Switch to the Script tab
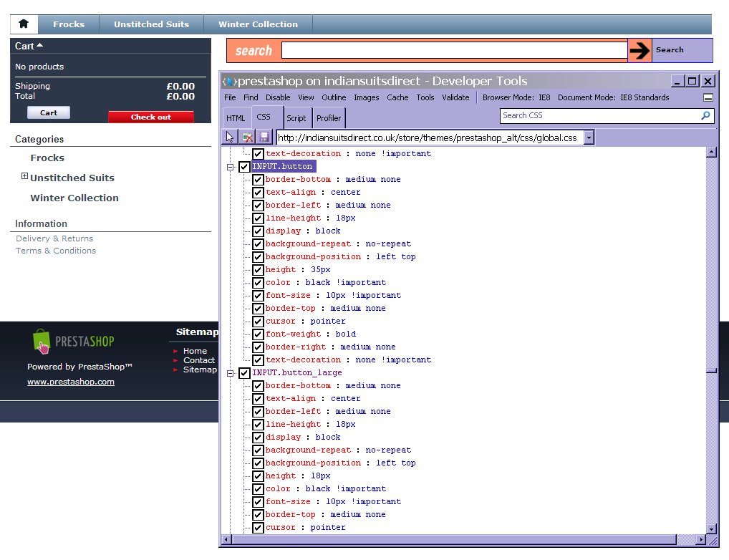The height and width of the screenshot is (560, 729). (296, 118)
